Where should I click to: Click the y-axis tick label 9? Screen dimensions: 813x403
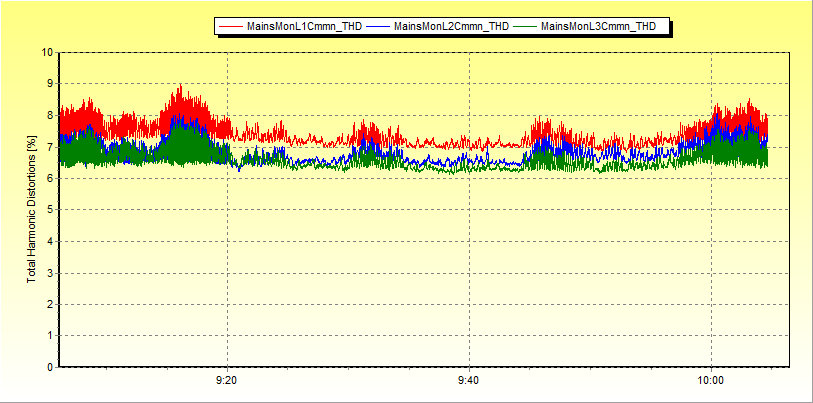tap(50, 84)
